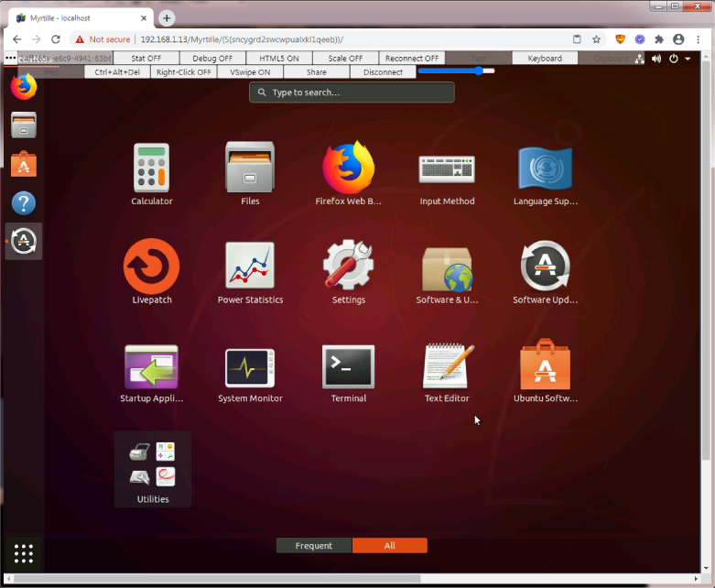Launch Firefox Web Browser from app grid
Image resolution: width=715 pixels, height=588 pixels.
[349, 173]
